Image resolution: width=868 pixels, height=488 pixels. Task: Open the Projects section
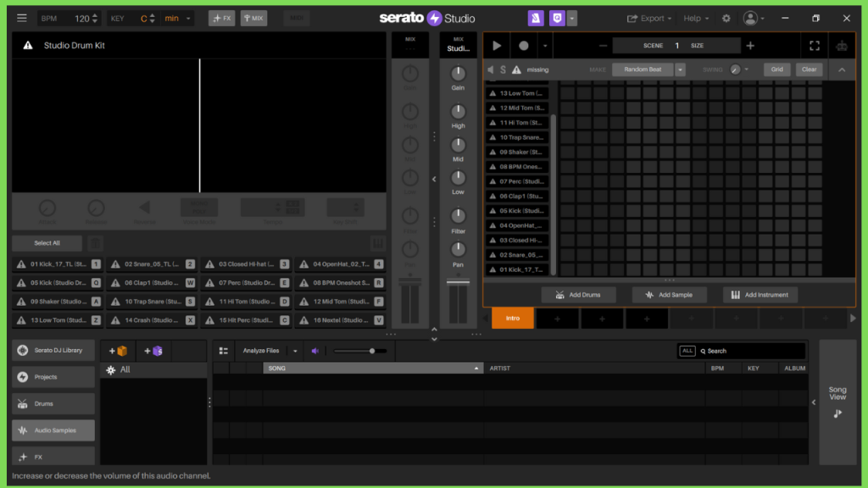tap(53, 377)
